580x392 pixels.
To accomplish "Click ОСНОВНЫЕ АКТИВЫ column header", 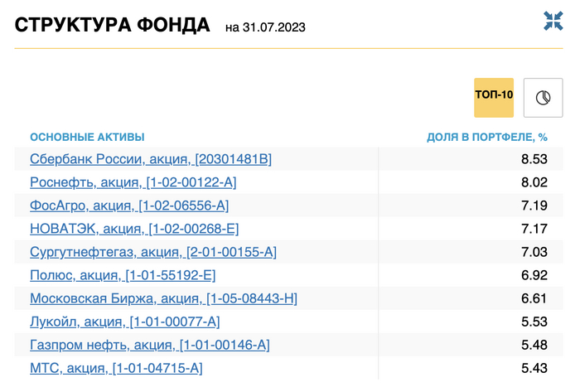I will [x=87, y=137].
